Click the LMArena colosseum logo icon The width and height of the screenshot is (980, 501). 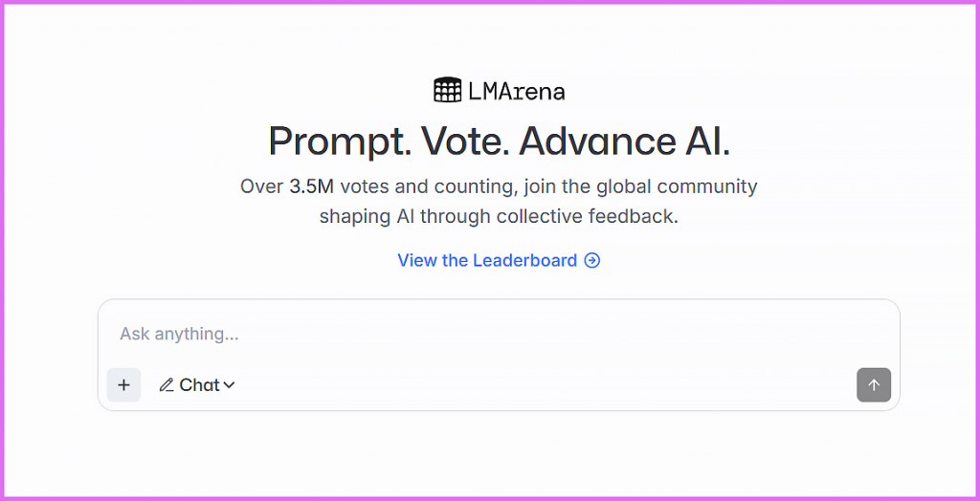click(448, 91)
